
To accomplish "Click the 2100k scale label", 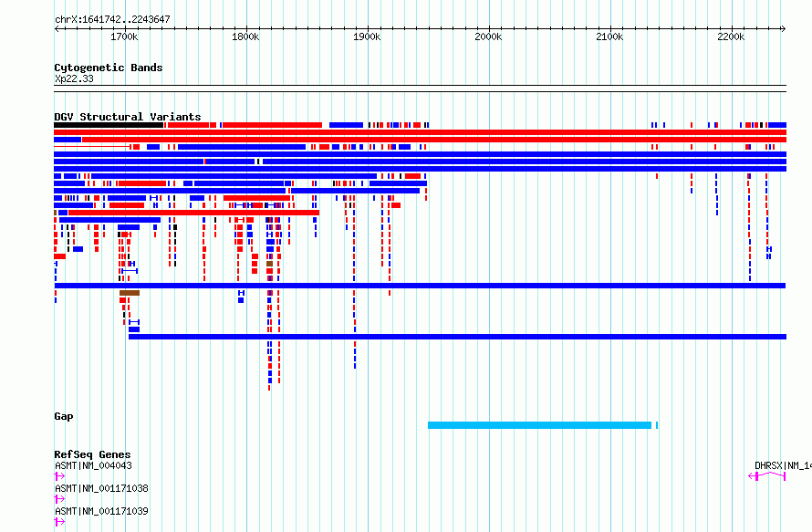I will click(x=609, y=37).
